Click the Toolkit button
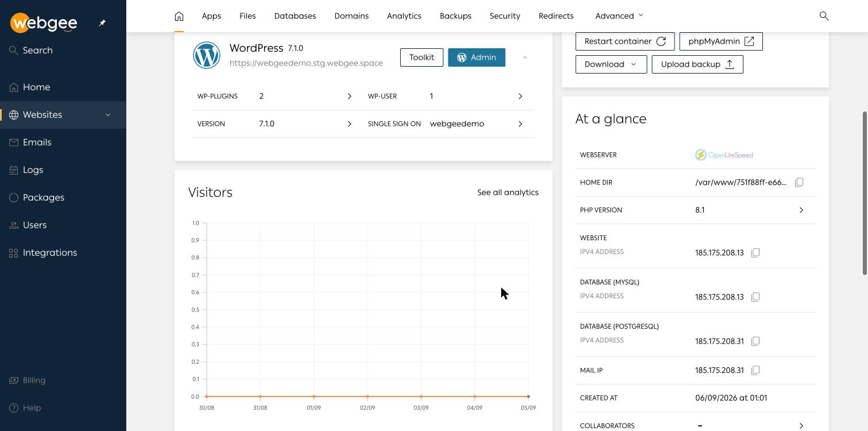This screenshot has width=868, height=431. (x=421, y=57)
